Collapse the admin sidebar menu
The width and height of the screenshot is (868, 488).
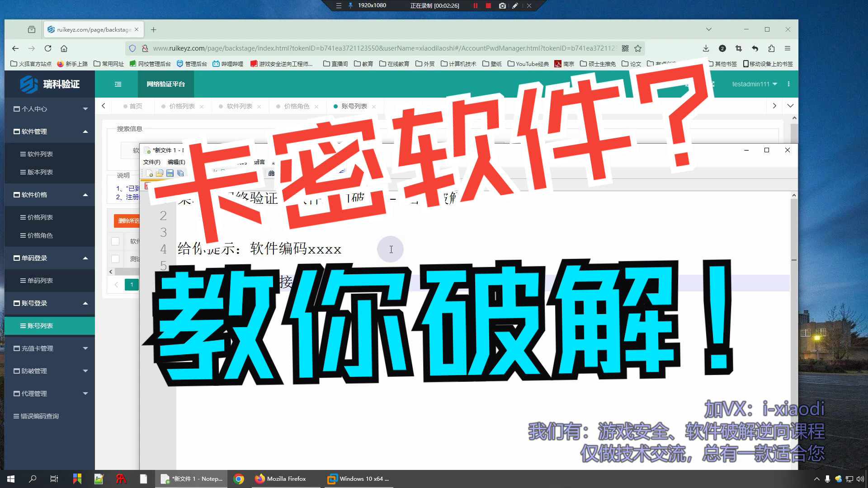tap(118, 84)
